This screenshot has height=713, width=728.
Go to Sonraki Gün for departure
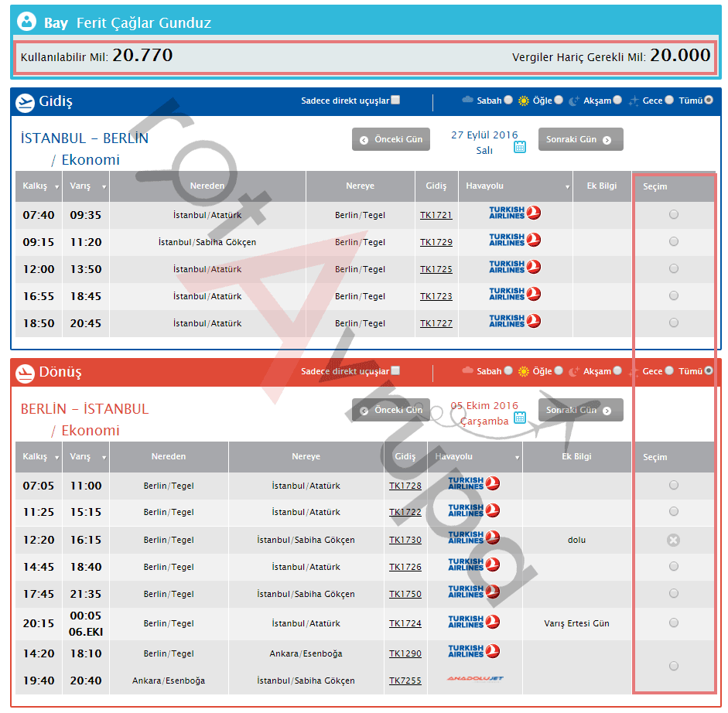[x=580, y=140]
